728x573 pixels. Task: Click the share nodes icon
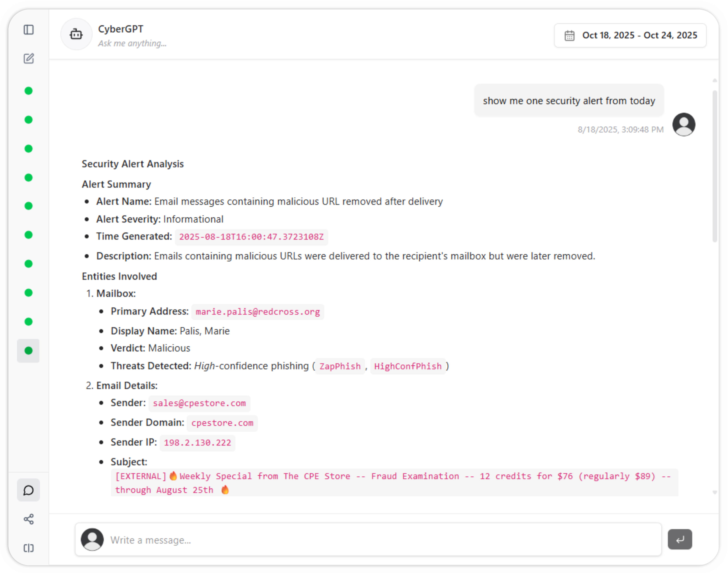(x=28, y=519)
